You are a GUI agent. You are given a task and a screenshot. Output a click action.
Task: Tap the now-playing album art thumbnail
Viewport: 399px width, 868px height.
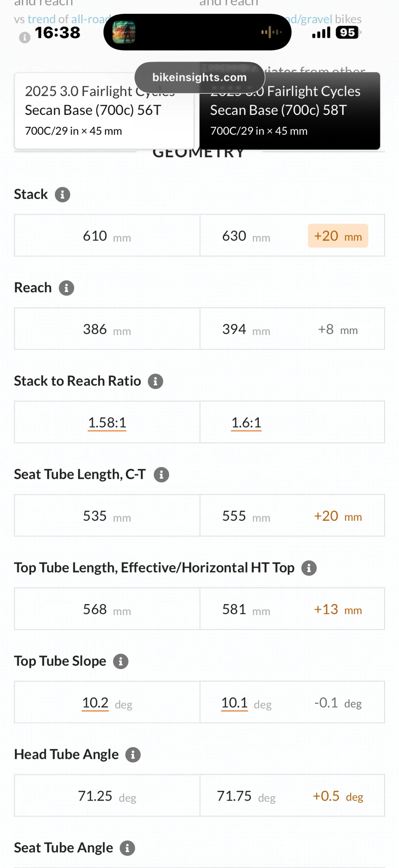click(124, 32)
